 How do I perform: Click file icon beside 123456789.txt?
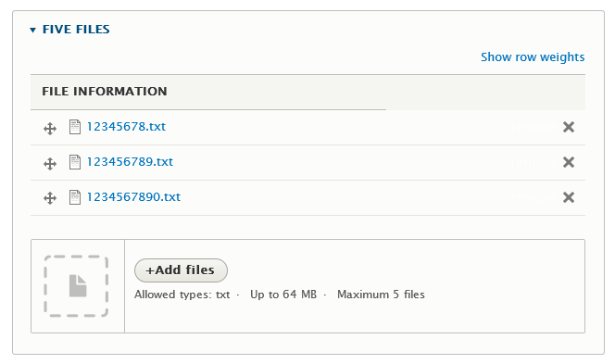pyautogui.click(x=74, y=162)
